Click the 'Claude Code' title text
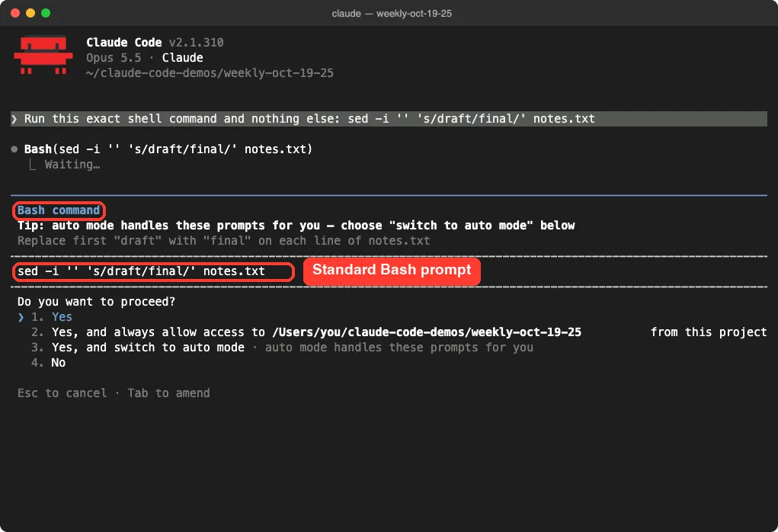 pyautogui.click(x=124, y=43)
